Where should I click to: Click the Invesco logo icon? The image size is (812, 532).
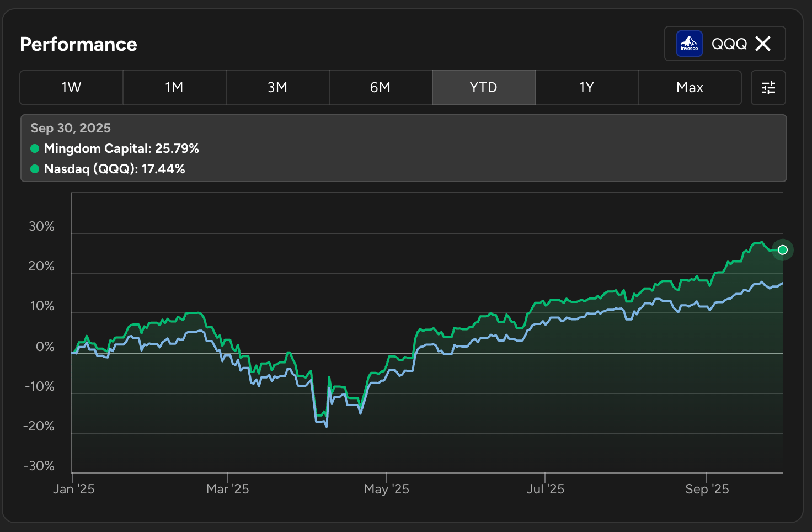click(690, 44)
